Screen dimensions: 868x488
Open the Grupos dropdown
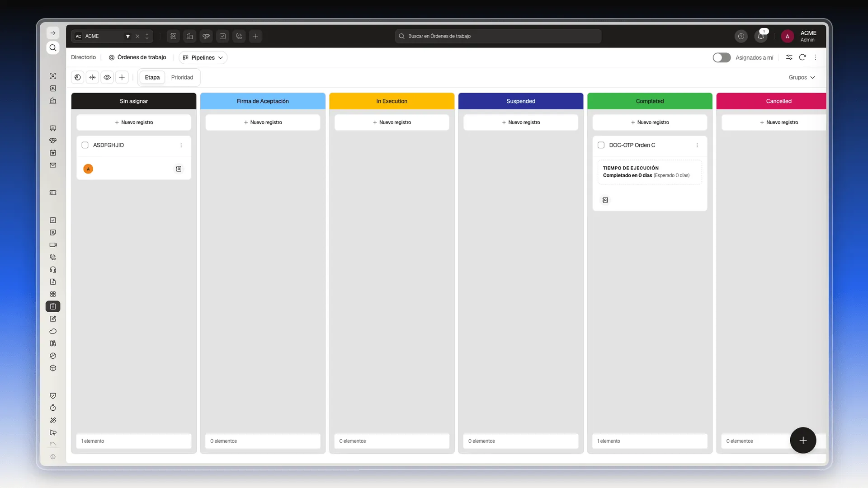[x=802, y=77]
